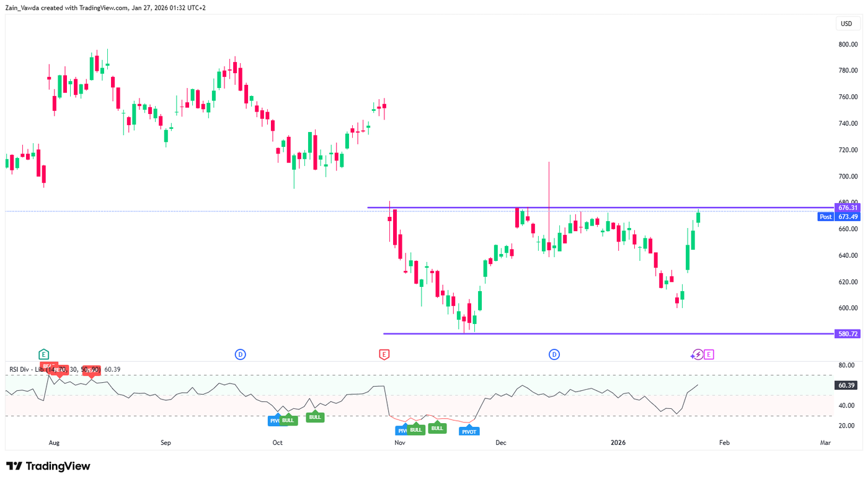Click the Mar label on the time axis
Screen dimensions: 868x482
point(825,443)
